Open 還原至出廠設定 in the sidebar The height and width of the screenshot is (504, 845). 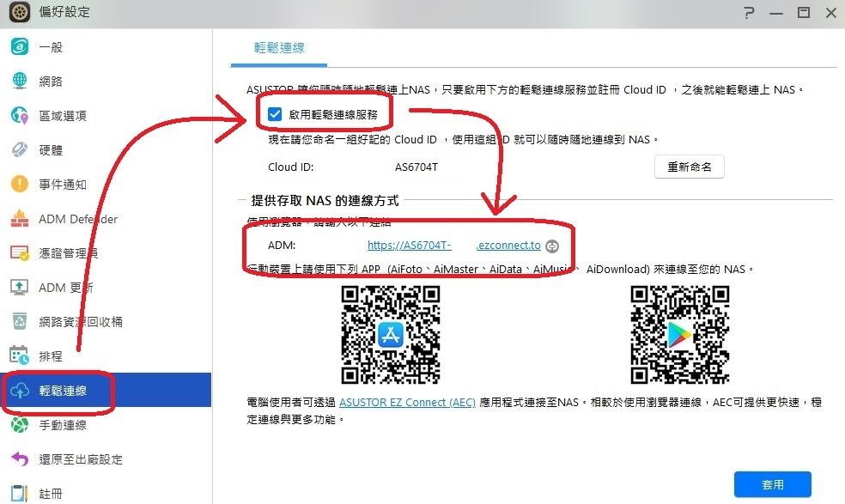(81, 460)
